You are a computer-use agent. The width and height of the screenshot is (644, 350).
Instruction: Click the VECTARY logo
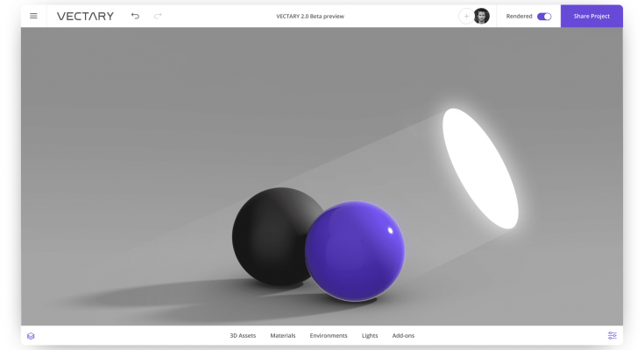coord(85,16)
